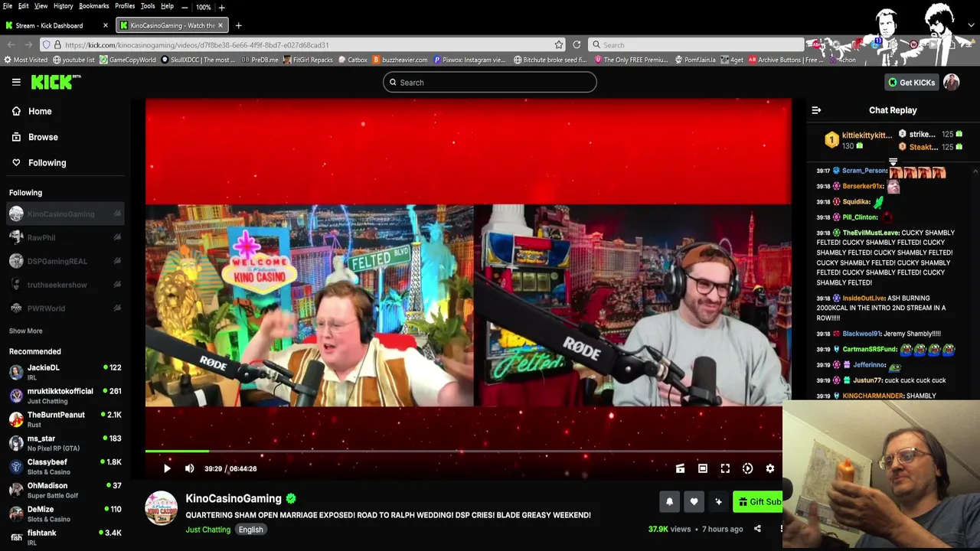
Task: Select followed channel PWRWorld
Action: (x=65, y=308)
